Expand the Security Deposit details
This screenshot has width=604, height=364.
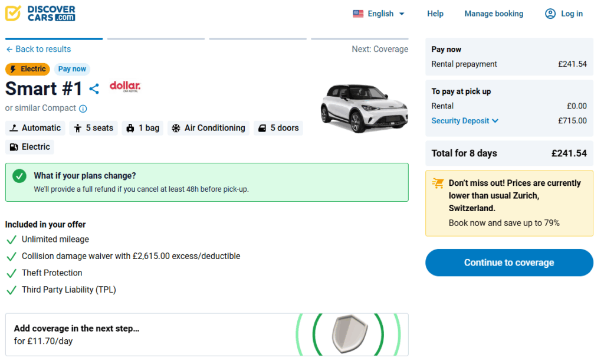click(465, 120)
